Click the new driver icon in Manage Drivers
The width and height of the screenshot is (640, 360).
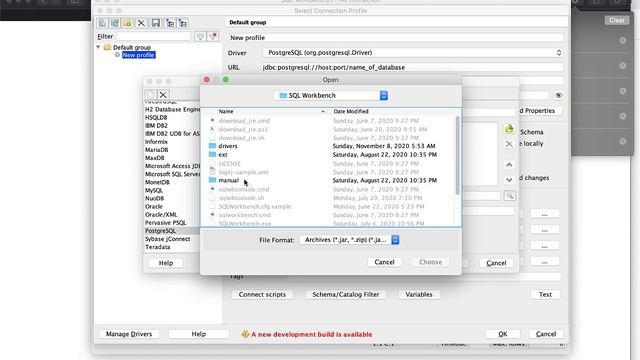point(151,95)
